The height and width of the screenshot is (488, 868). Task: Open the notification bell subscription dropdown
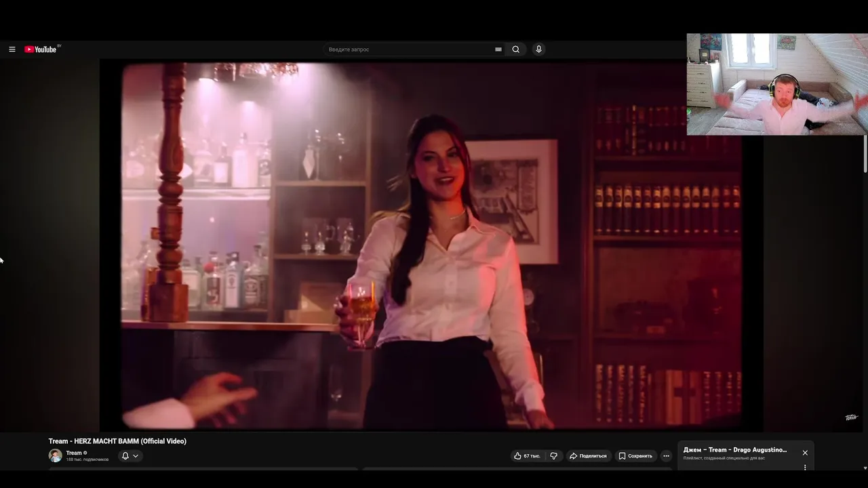coord(130,456)
